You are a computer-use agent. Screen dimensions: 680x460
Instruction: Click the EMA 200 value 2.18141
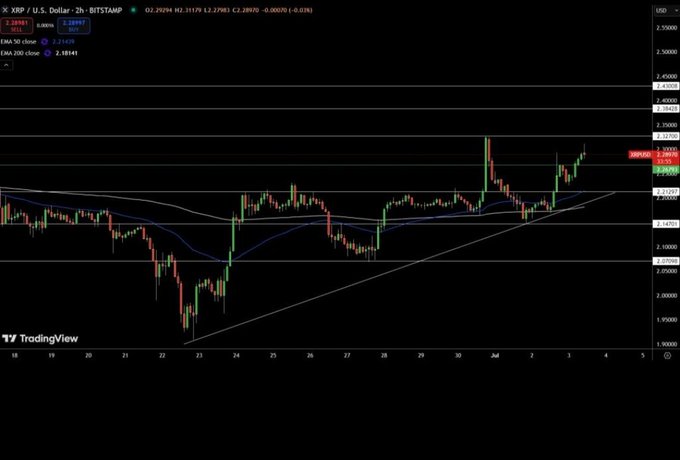(67, 53)
